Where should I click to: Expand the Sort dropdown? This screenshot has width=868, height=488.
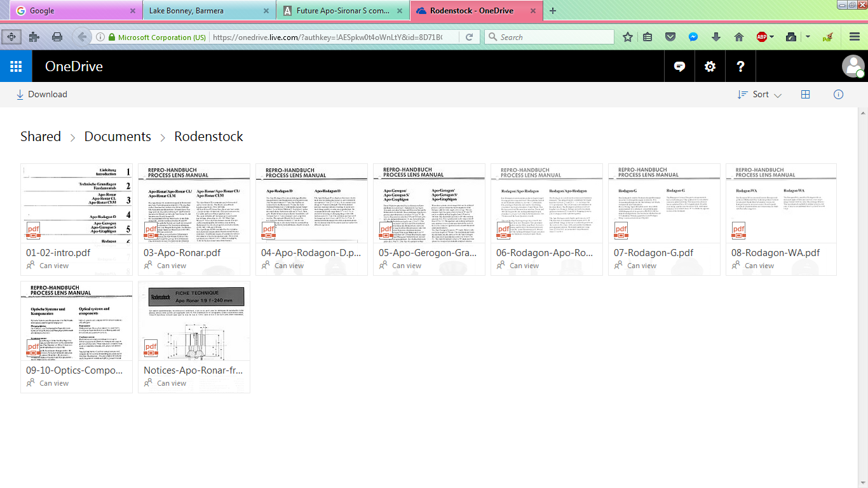[759, 95]
